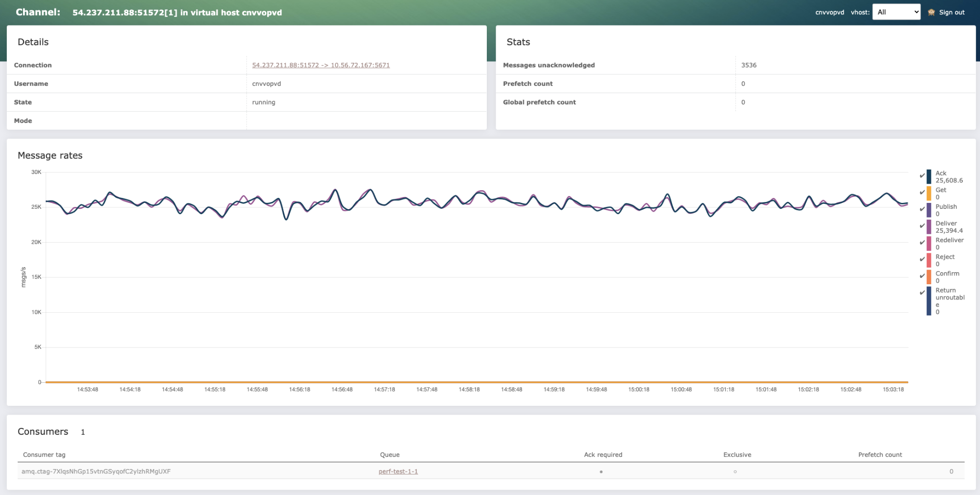Click the 30K gridline label on chart
The image size is (980, 495).
point(36,173)
